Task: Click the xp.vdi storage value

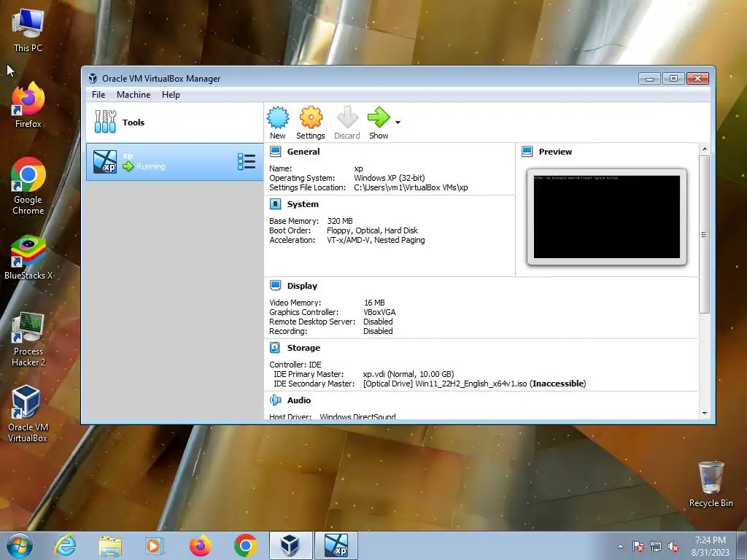Action: point(409,374)
